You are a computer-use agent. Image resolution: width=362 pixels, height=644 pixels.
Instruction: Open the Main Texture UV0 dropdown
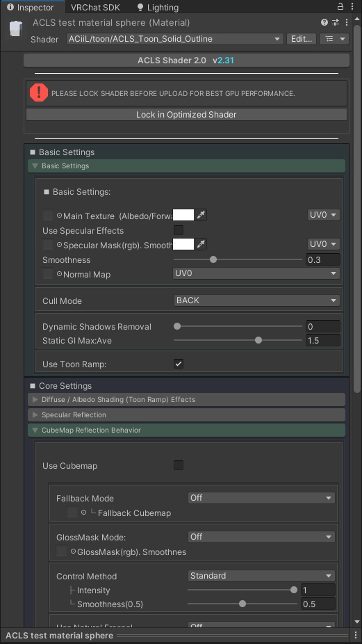(x=323, y=215)
